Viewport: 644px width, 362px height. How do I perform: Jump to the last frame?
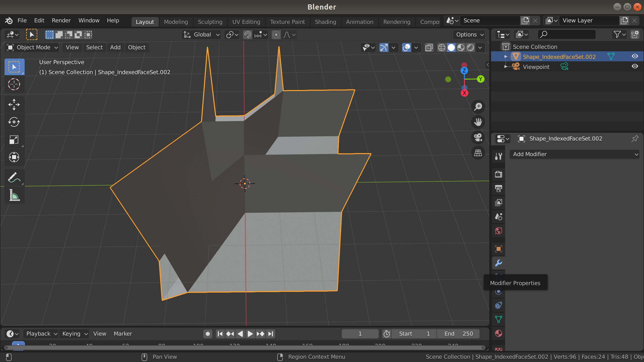tap(270, 334)
